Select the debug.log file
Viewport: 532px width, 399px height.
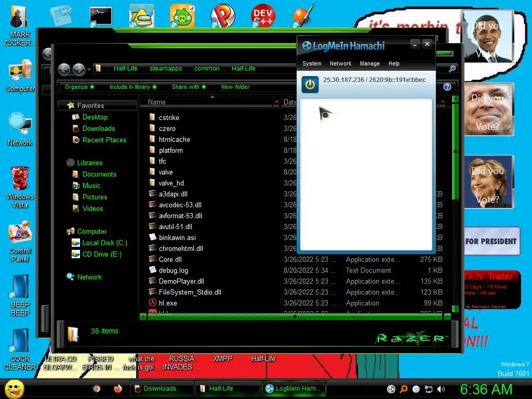[173, 270]
